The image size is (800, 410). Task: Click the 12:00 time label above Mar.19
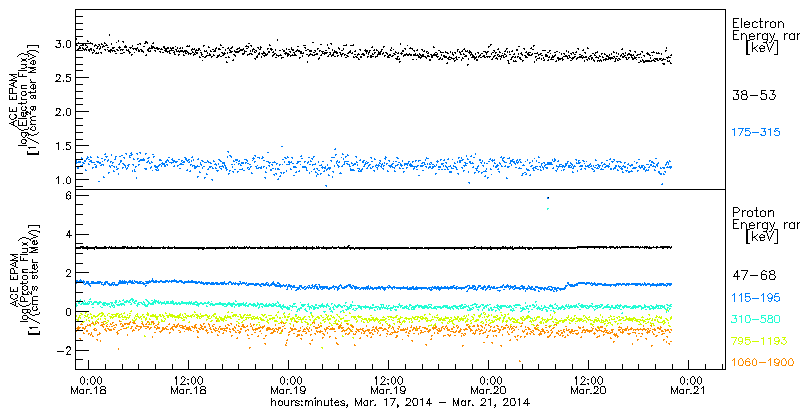pos(389,380)
